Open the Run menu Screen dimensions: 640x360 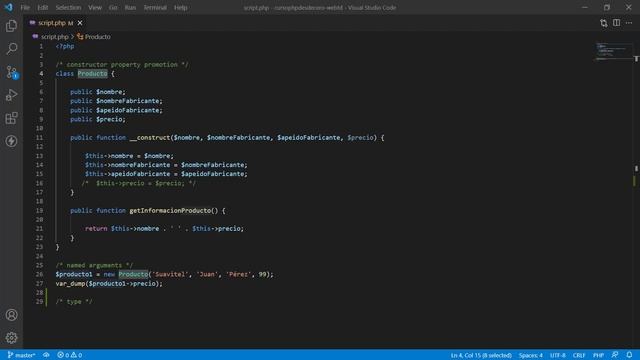point(130,7)
